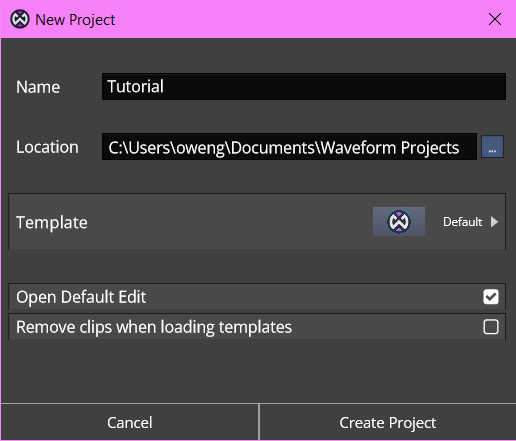Enable Remove clips when loading templates checkbox
The width and height of the screenshot is (516, 441).
click(x=491, y=327)
